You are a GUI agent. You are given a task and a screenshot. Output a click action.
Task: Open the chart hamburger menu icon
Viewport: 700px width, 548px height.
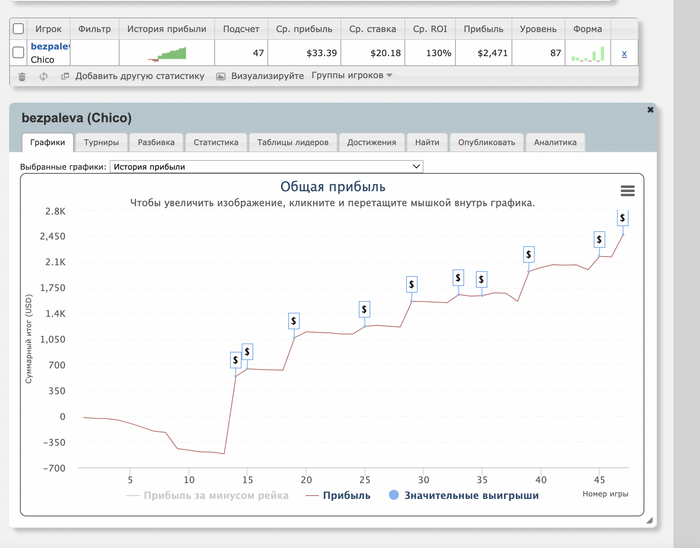point(628,191)
